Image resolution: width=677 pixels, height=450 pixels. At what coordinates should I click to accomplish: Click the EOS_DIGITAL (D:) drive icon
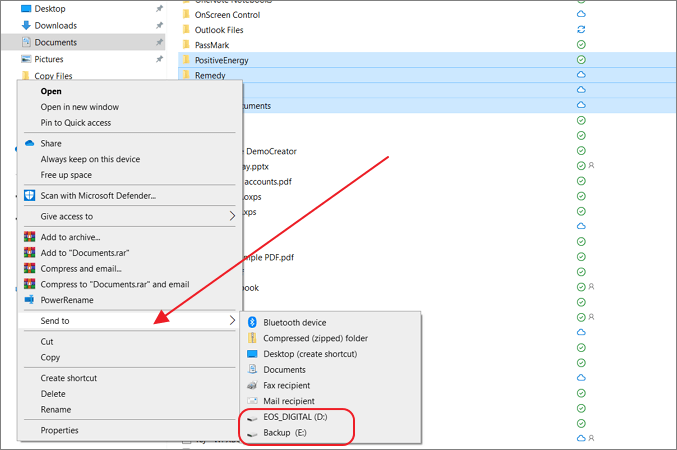(251, 416)
